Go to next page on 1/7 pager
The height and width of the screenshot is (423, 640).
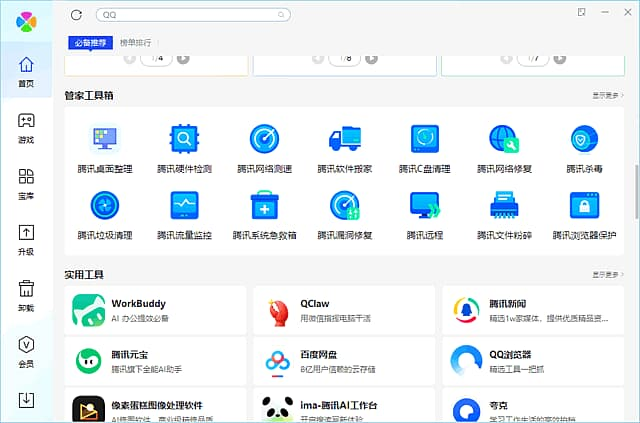point(560,58)
